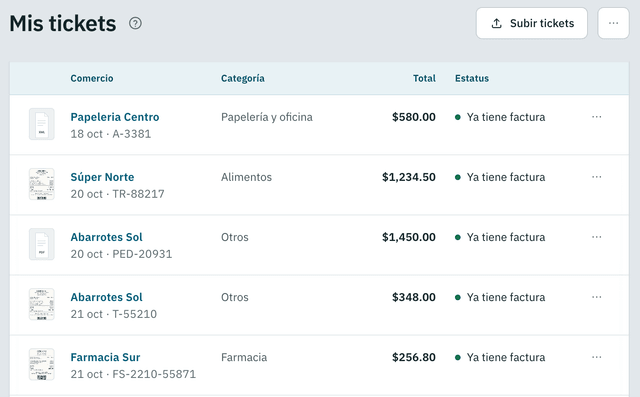Open row actions for the $348.00 ticket
This screenshot has width=640, height=397.
click(x=596, y=297)
